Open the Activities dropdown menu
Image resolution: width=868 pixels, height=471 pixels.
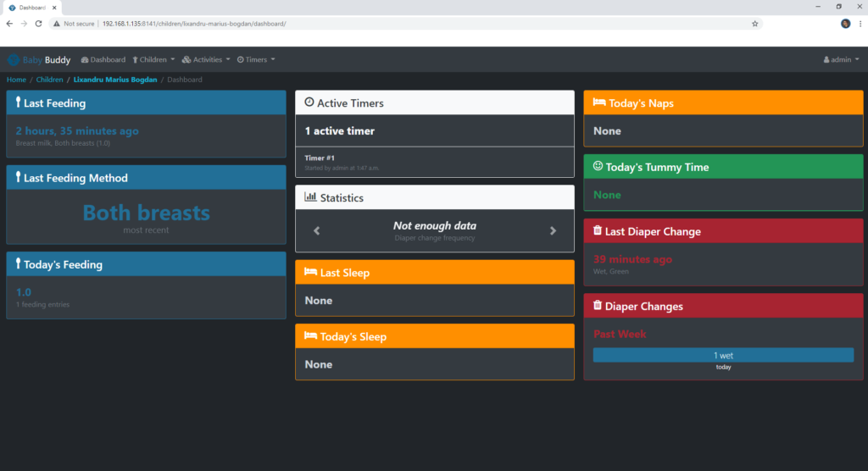[206, 60]
